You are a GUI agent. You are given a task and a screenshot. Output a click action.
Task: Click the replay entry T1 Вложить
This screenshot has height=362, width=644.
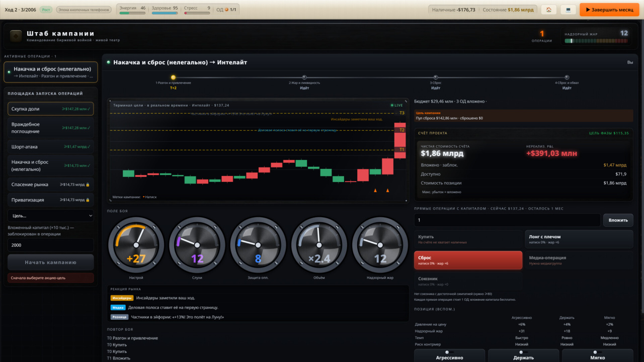[119, 358]
